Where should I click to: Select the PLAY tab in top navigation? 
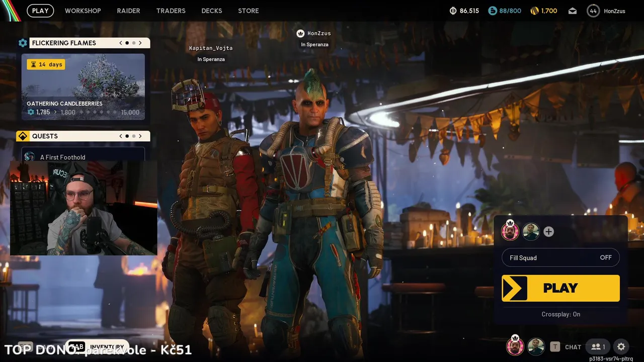click(x=40, y=11)
